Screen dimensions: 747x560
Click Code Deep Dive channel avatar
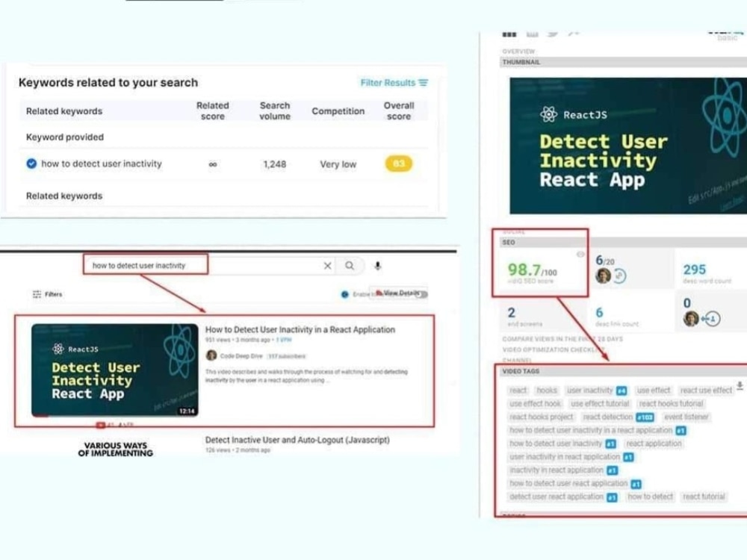(211, 355)
